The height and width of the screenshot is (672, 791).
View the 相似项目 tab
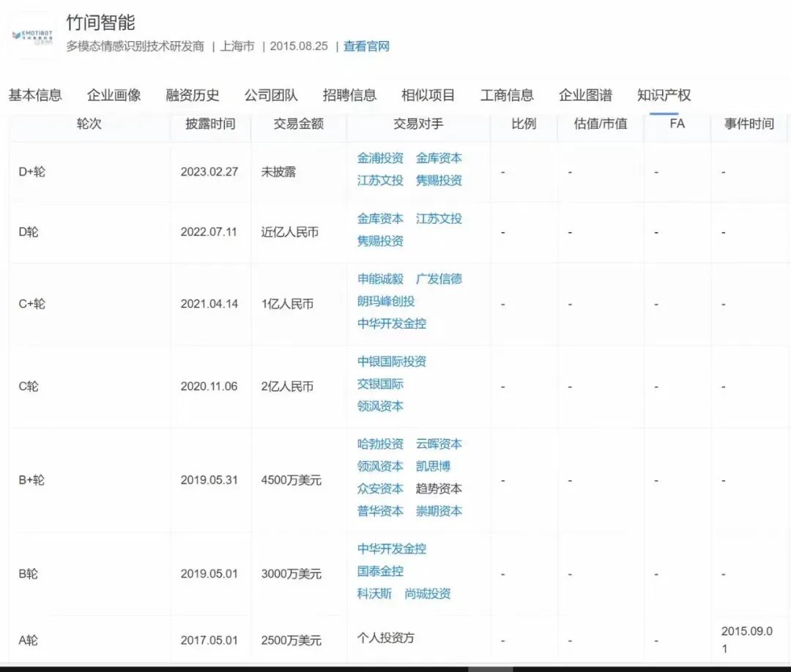[427, 95]
